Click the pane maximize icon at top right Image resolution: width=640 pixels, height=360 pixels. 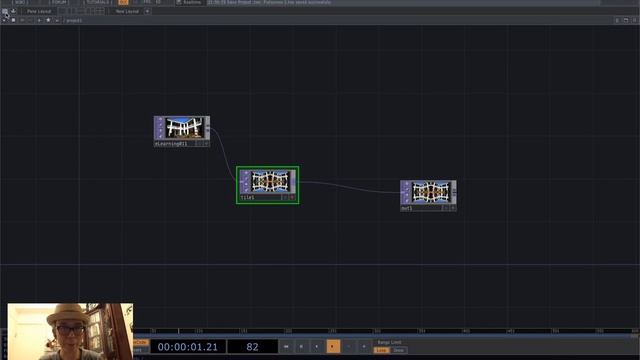tap(626, 20)
